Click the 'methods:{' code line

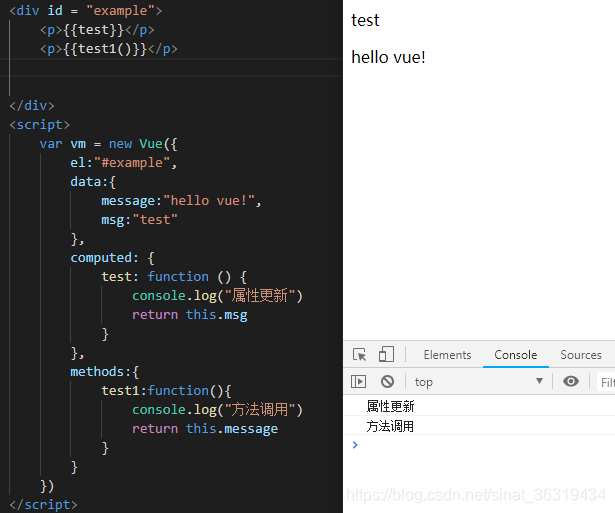[x=105, y=372]
